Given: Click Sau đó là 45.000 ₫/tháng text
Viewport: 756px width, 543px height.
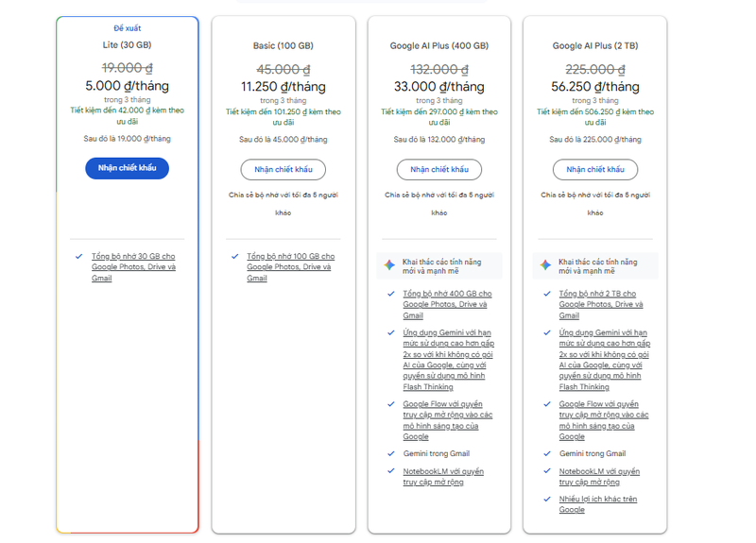Looking at the screenshot, I should (x=283, y=139).
